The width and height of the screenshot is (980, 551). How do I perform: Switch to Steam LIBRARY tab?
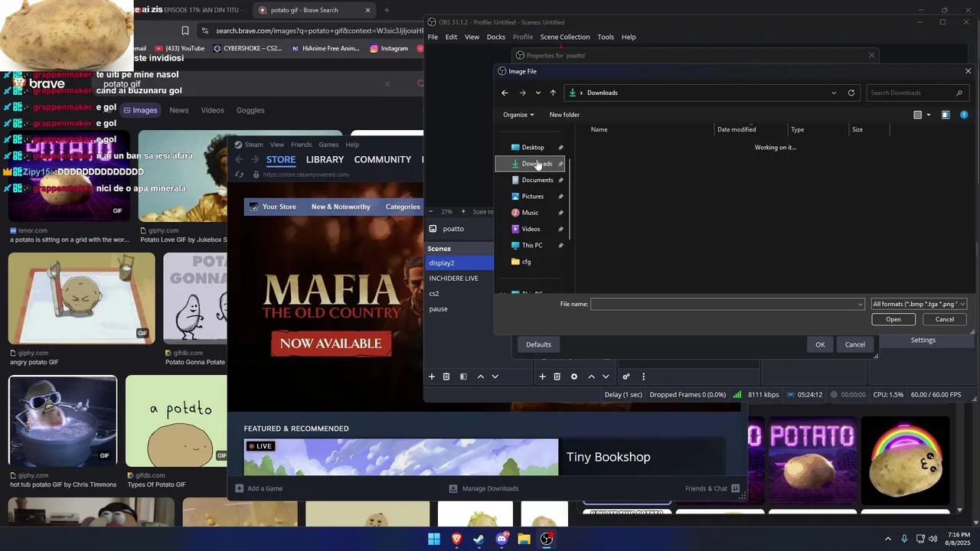325,159
